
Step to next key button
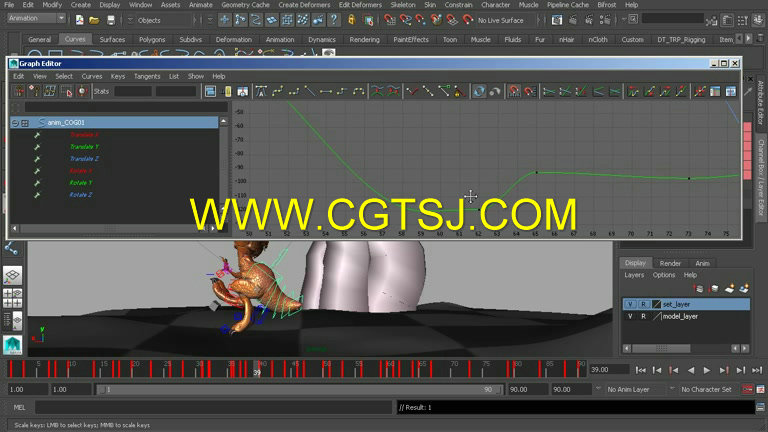click(724, 370)
